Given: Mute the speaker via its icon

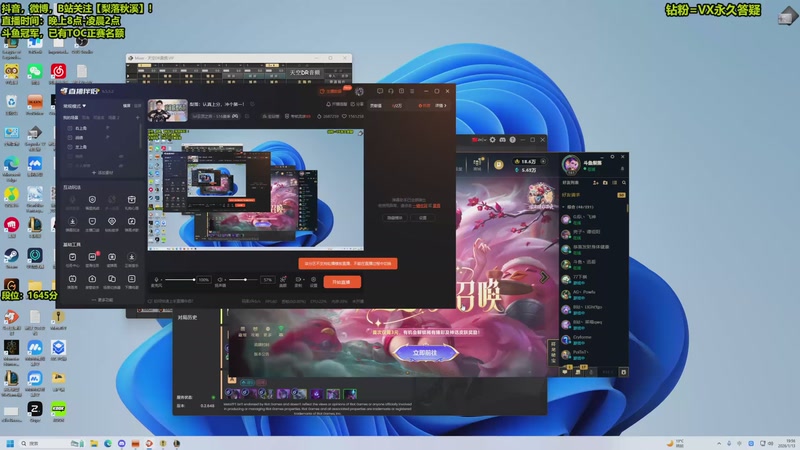Looking at the screenshot, I should [220, 280].
